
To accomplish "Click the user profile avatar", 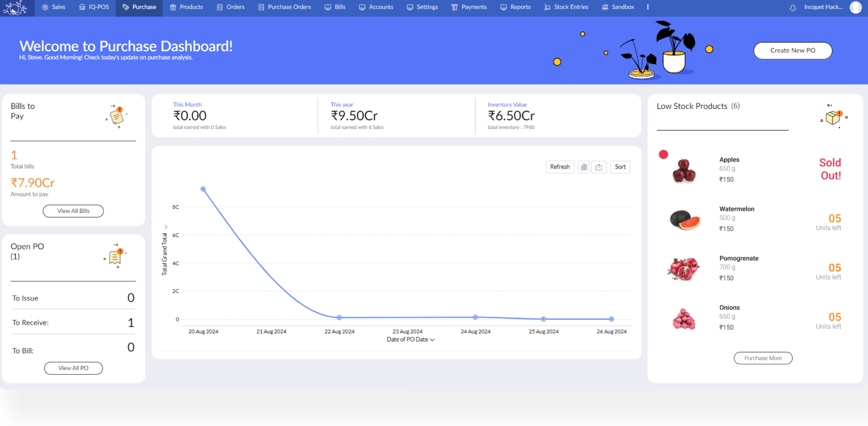I will pyautogui.click(x=855, y=7).
